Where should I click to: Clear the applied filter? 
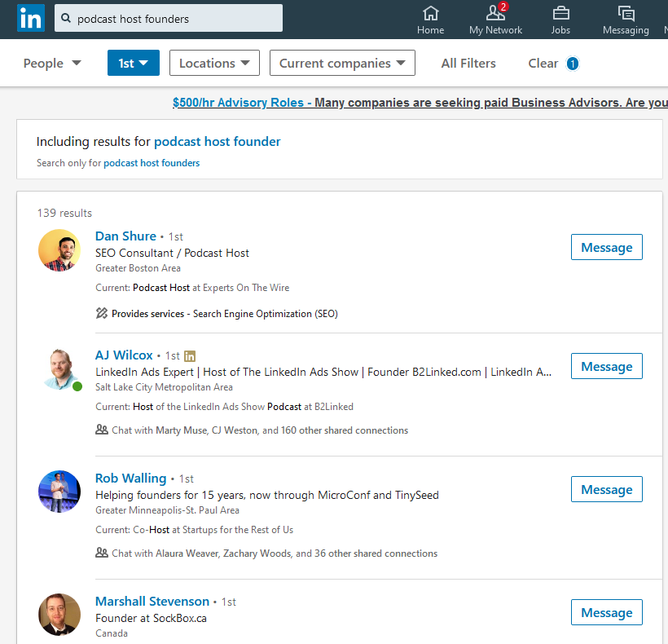click(x=543, y=63)
